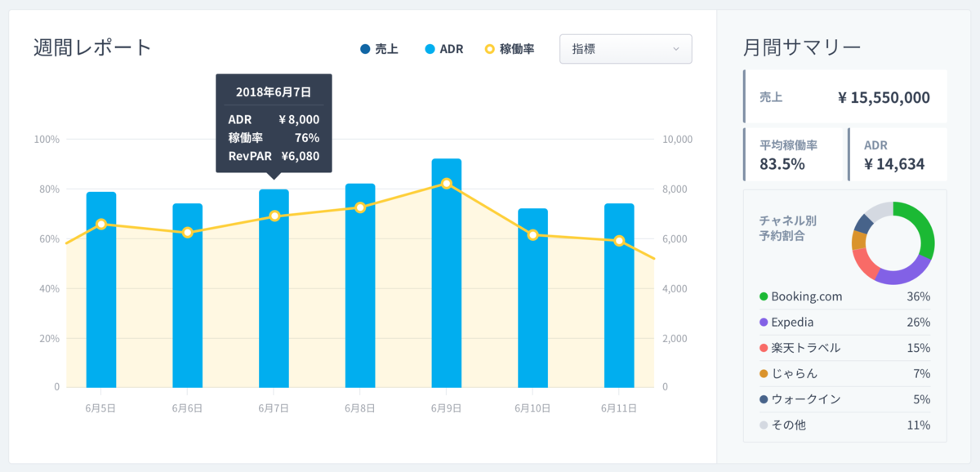Image resolution: width=980 pixels, height=472 pixels.
Task: Click the purple Expedia legend dot
Action: [x=764, y=323]
